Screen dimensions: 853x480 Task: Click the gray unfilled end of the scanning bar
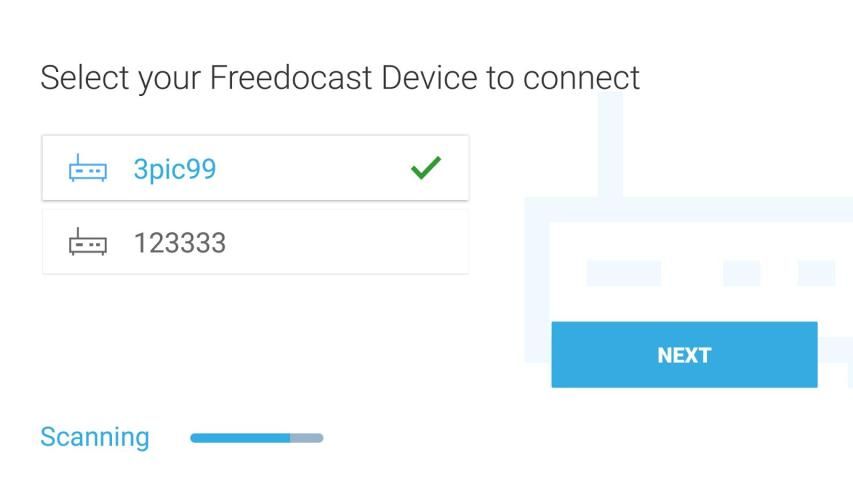307,437
